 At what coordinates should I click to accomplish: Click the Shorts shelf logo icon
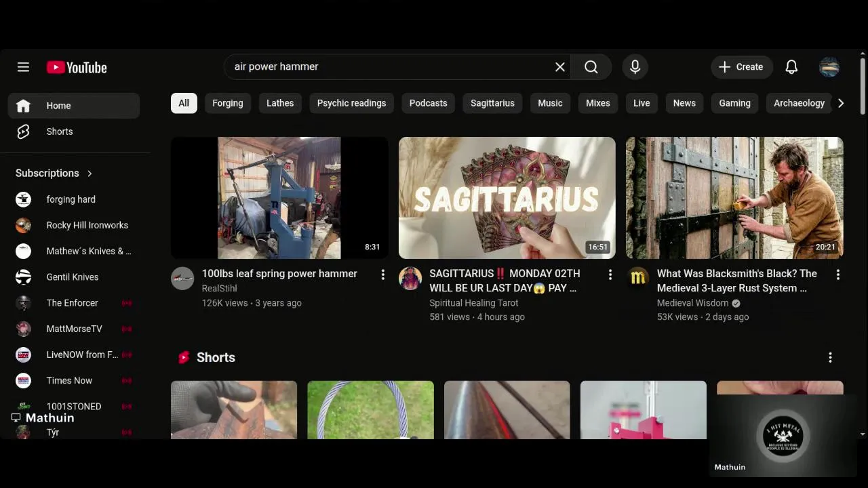pyautogui.click(x=183, y=357)
